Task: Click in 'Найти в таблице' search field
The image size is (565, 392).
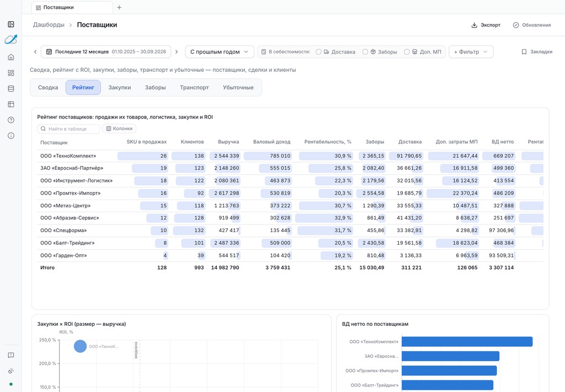Action: coord(68,128)
